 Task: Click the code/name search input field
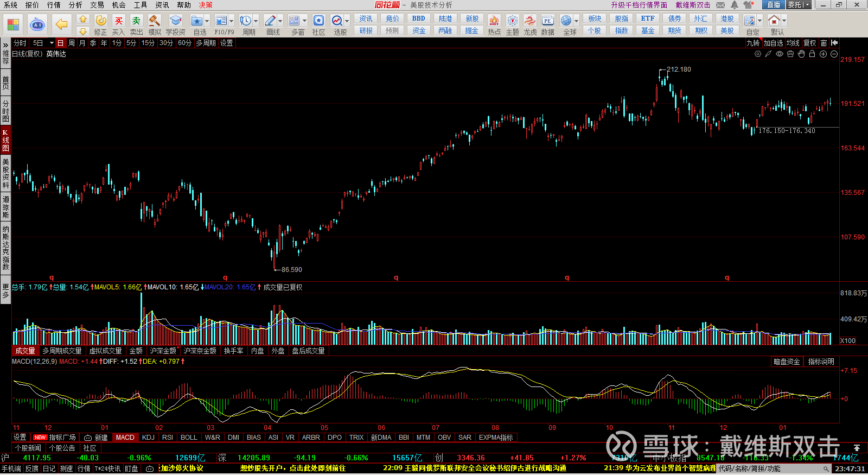774,468
